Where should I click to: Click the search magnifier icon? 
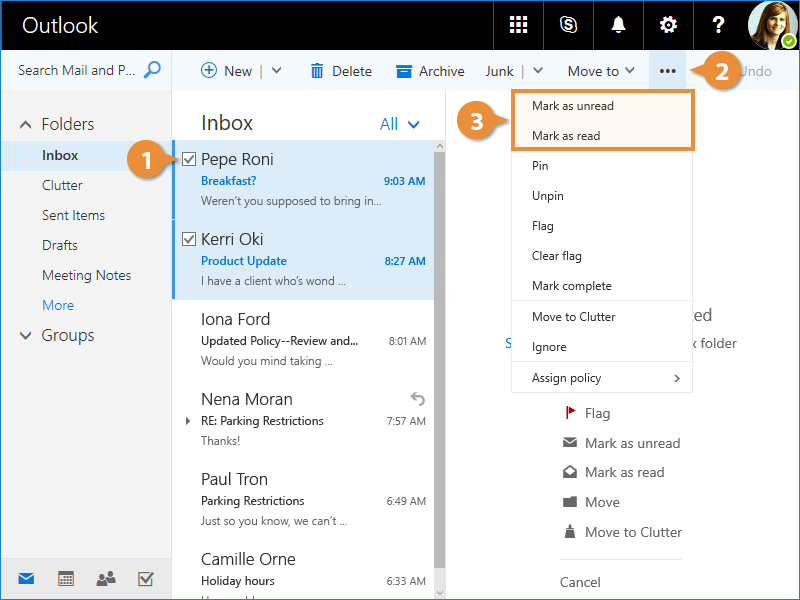pos(152,70)
